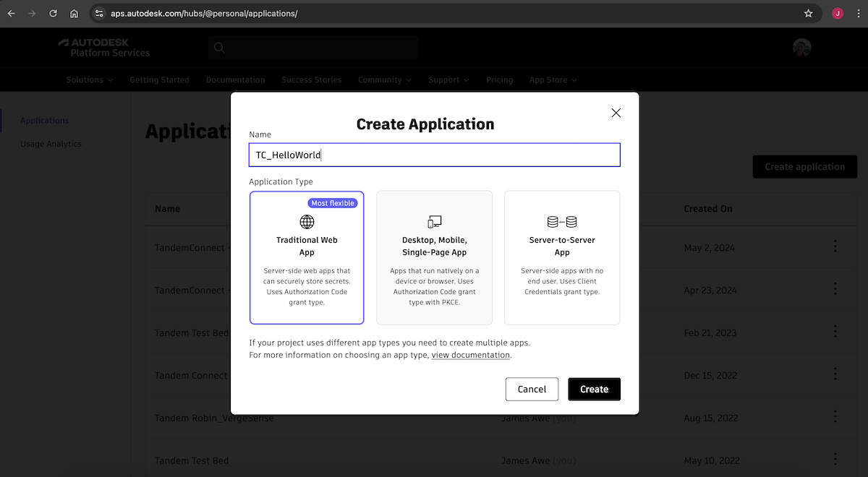Open the view documentation link
868x477 pixels.
[471, 355]
